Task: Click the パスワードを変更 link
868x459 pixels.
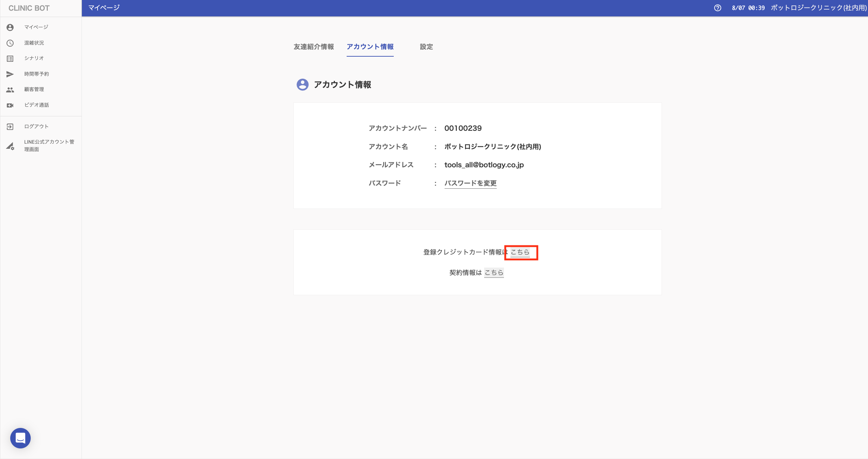Action: pos(470,183)
